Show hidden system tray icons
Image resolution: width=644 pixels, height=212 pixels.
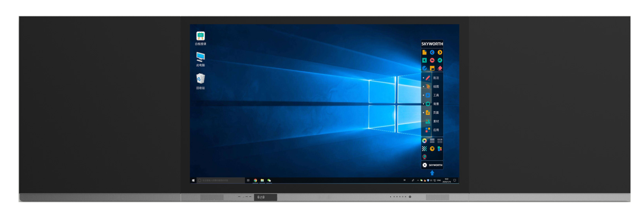click(418, 180)
